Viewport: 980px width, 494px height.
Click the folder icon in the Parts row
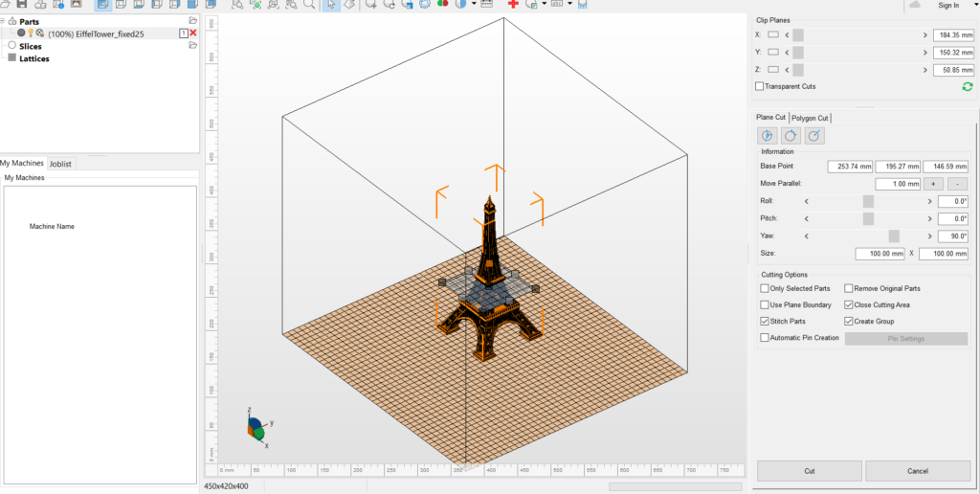[x=192, y=21]
